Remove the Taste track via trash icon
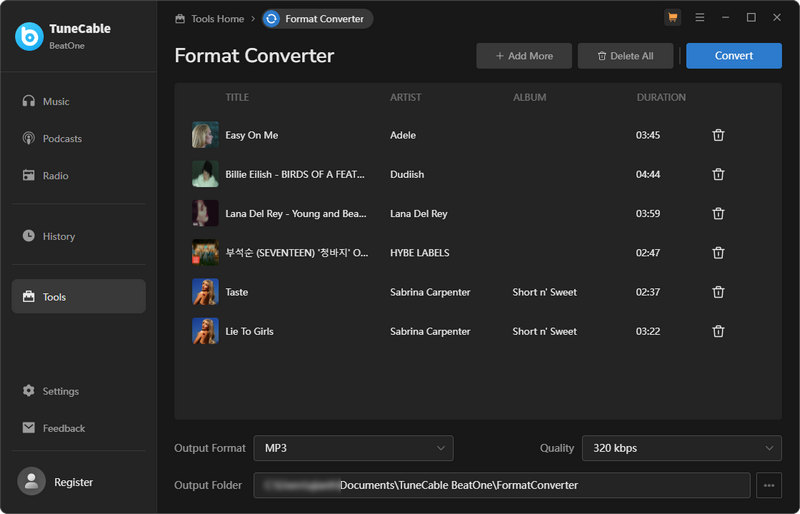 (x=718, y=292)
